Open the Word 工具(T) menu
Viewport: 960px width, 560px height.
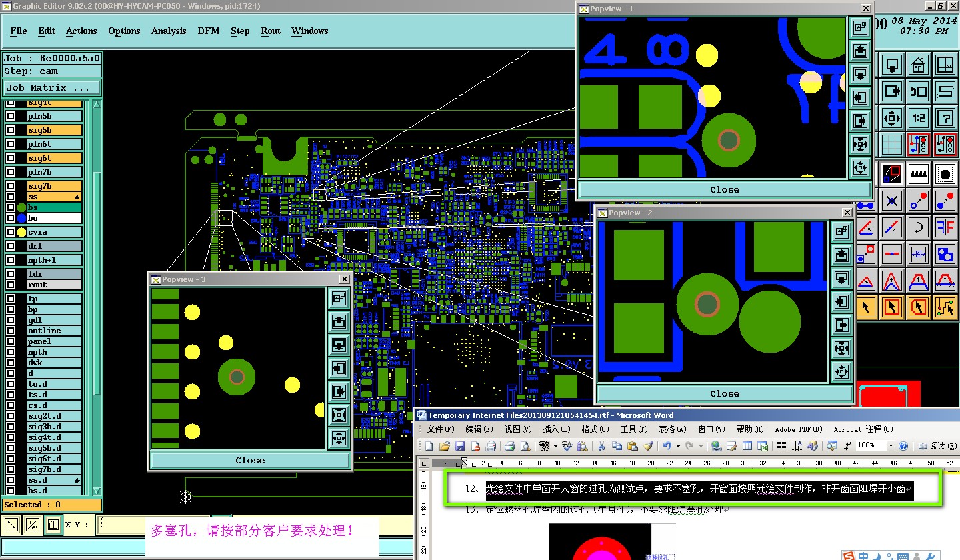pyautogui.click(x=633, y=429)
